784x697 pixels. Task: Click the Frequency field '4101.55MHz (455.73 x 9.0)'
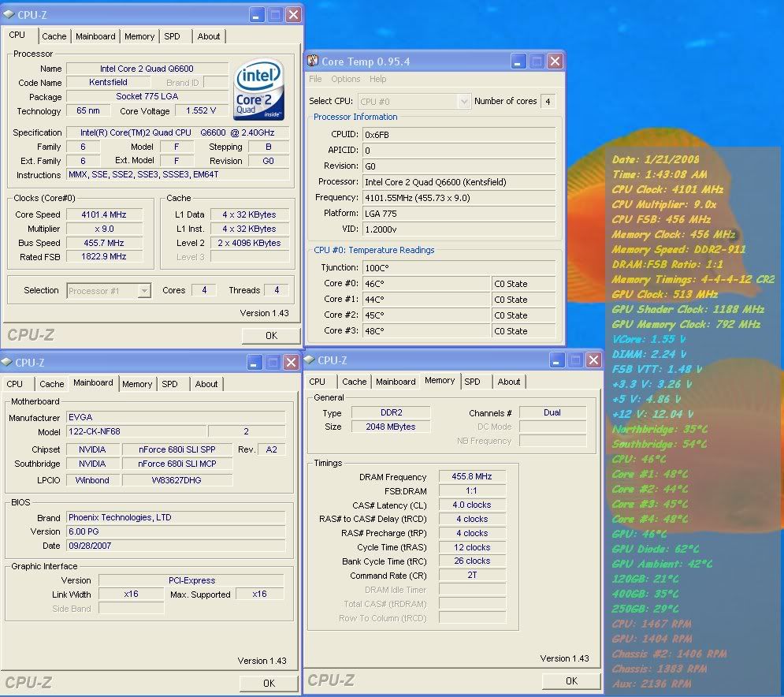pos(459,198)
